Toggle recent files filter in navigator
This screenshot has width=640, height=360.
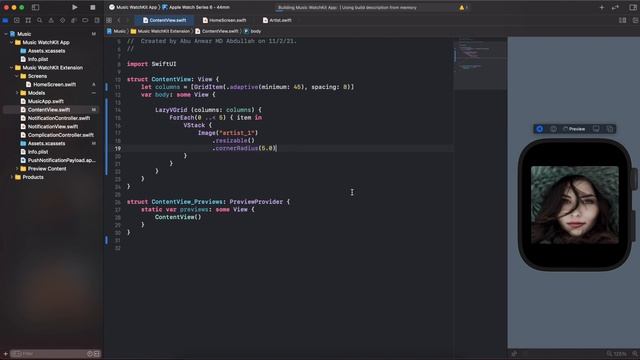point(90,354)
